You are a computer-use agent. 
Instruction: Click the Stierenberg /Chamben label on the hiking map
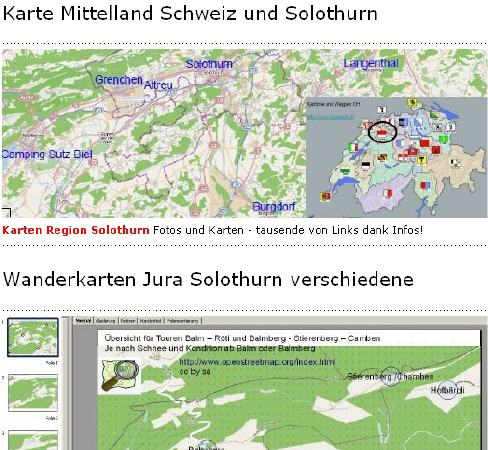(x=390, y=376)
